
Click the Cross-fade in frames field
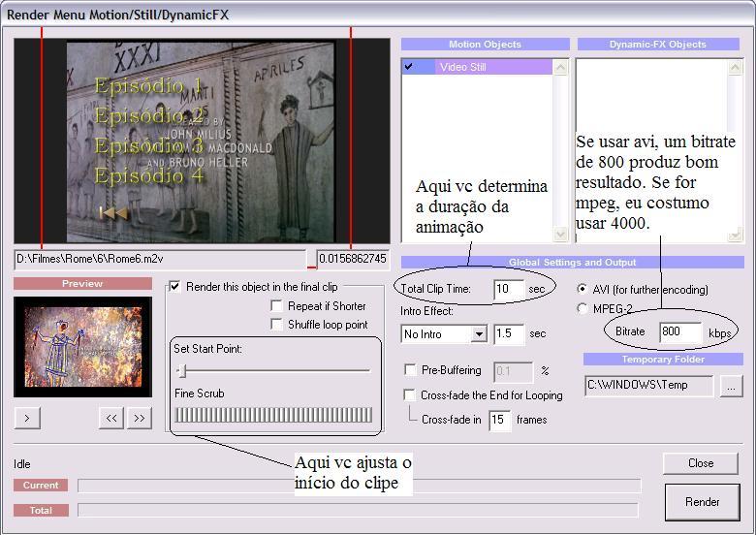[499, 420]
